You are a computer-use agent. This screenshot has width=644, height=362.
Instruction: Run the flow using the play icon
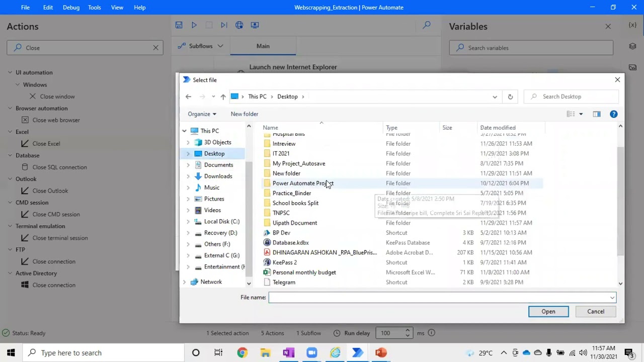tap(194, 25)
